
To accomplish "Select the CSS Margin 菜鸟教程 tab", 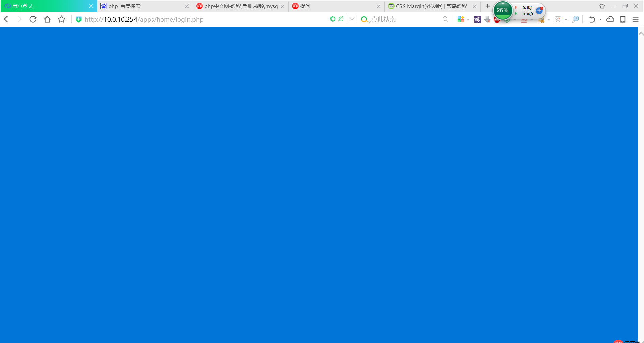I will click(x=429, y=6).
